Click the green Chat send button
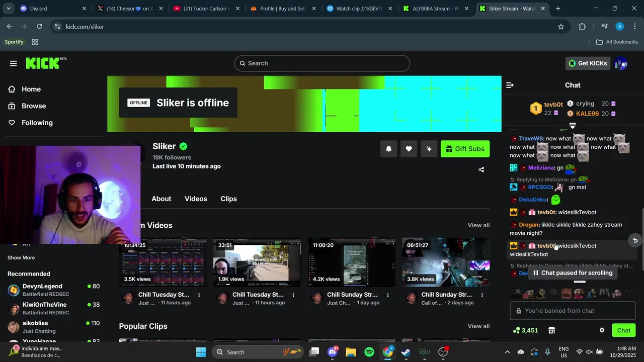Image resolution: width=644 pixels, height=362 pixels. coord(623,330)
